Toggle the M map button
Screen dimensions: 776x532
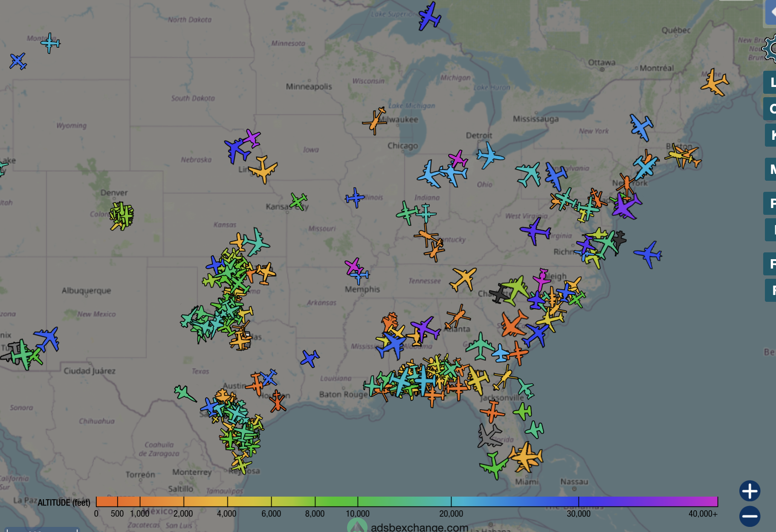pos(770,169)
